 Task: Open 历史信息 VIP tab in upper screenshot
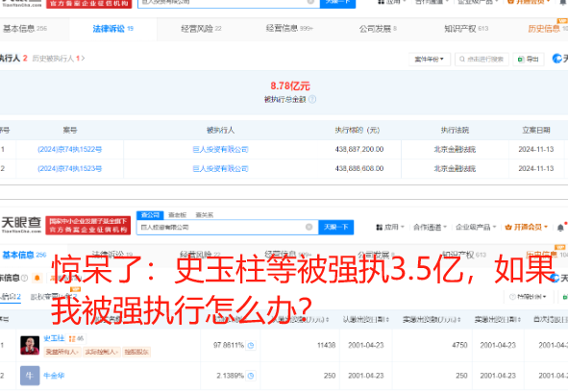(x=547, y=28)
